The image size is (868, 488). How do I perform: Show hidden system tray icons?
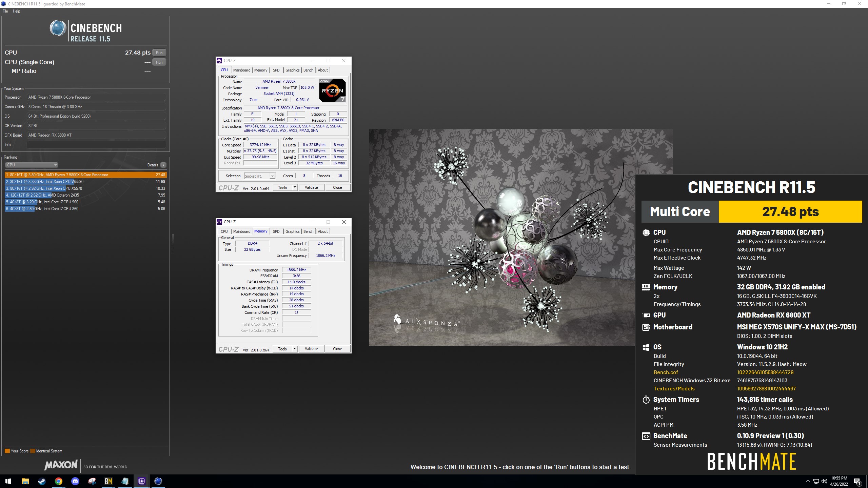[x=808, y=481]
